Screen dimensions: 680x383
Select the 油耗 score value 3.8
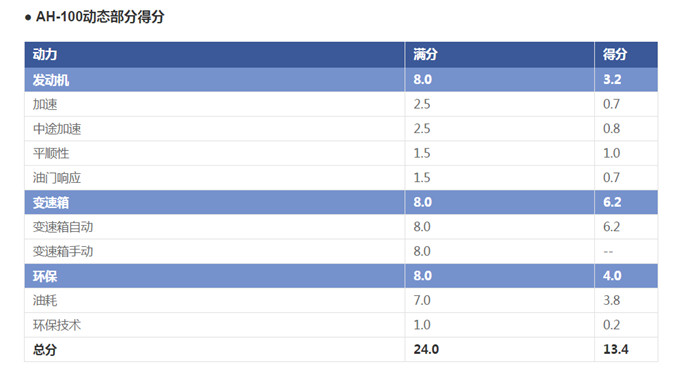tap(611, 301)
